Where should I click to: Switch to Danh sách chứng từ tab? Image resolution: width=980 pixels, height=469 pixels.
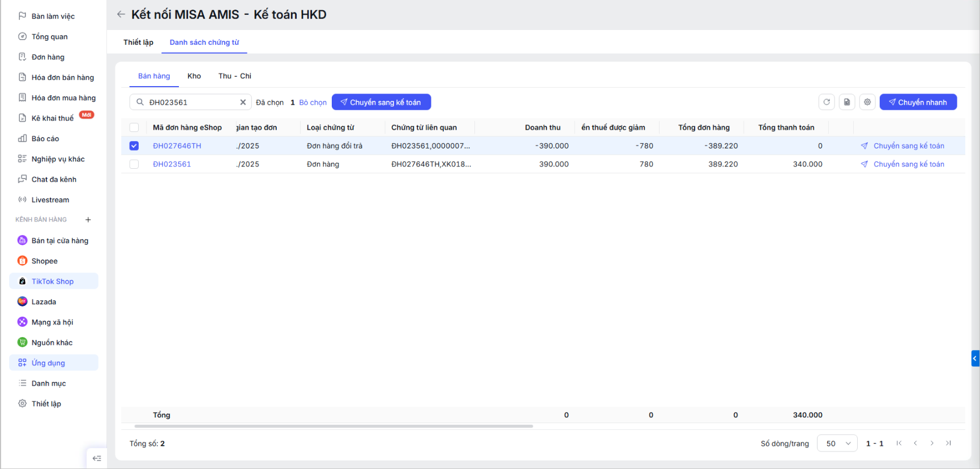(204, 42)
